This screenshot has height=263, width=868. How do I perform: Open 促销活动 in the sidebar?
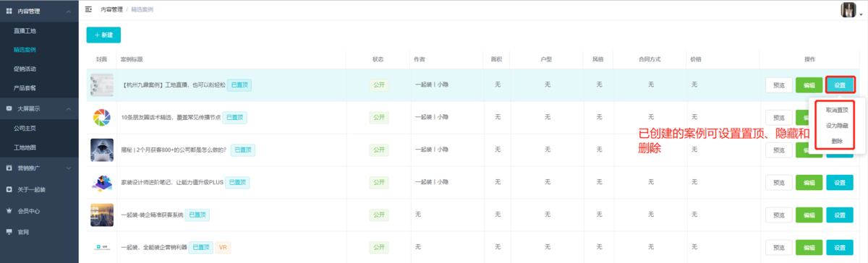(25, 69)
